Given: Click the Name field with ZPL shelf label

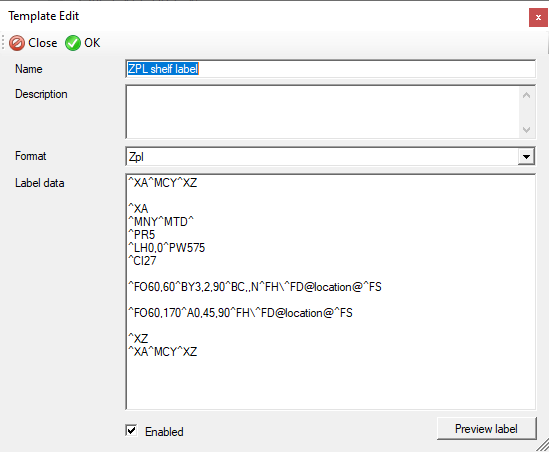Looking at the screenshot, I should click(330, 69).
